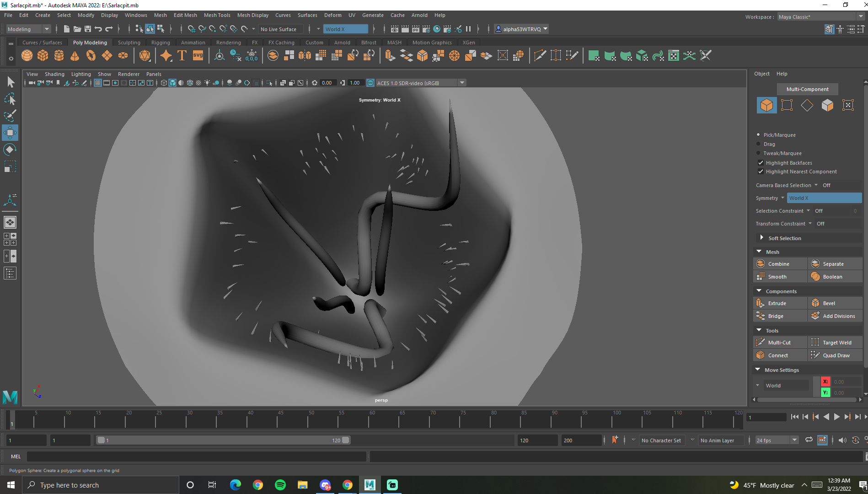Click the red X axis move setting
Screen dimensions: 868x494
(x=825, y=381)
